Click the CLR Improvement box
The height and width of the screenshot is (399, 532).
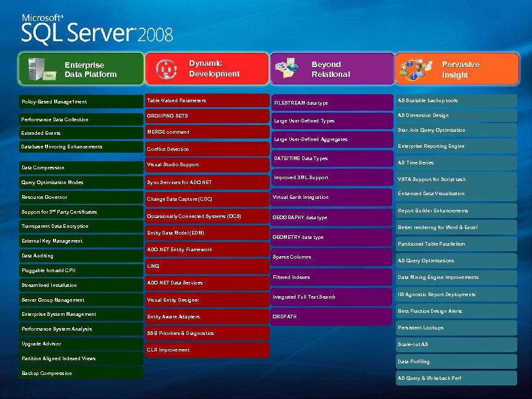click(207, 349)
